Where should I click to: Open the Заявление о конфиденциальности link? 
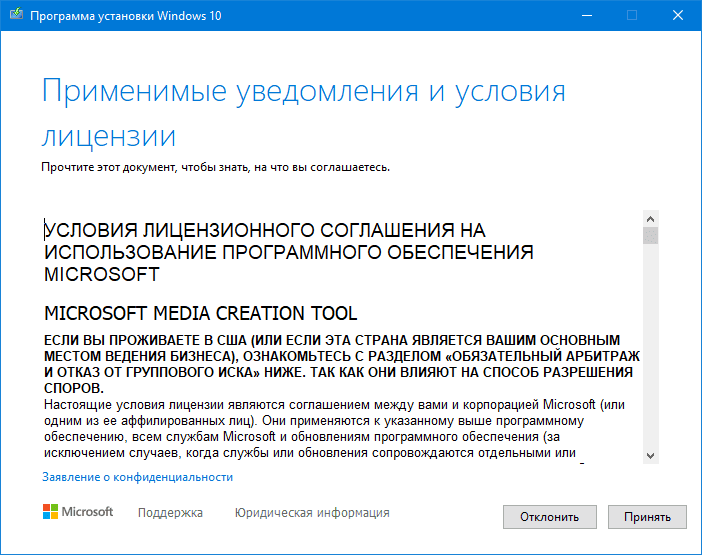[x=137, y=477]
